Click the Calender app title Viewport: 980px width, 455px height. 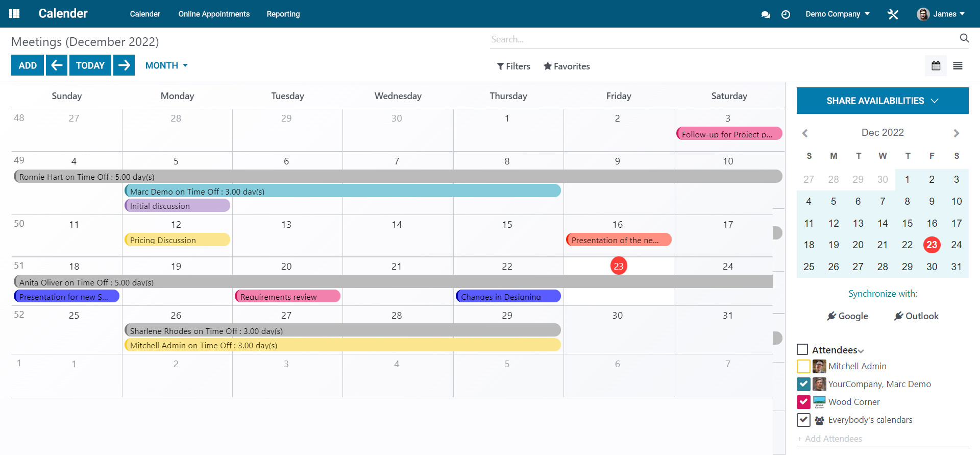(x=63, y=14)
